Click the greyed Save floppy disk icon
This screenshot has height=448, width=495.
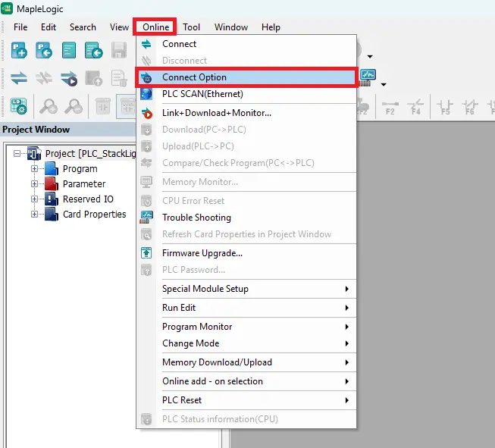(119, 51)
